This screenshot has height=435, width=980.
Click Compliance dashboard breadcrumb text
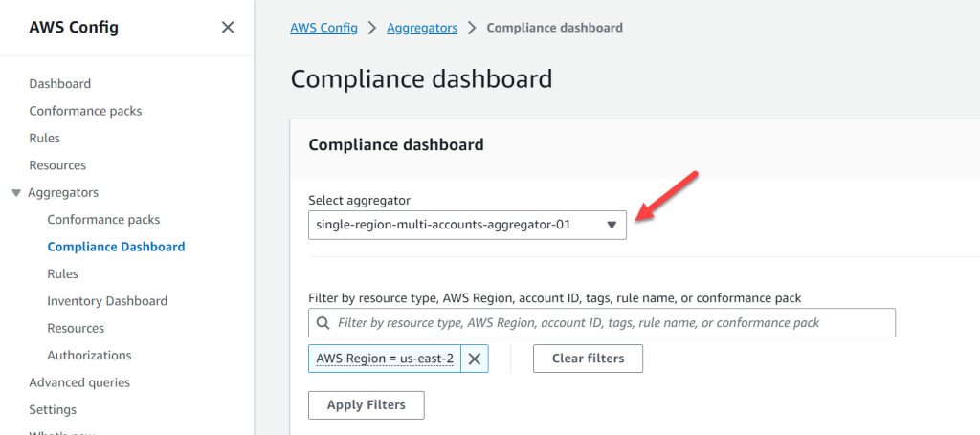554,28
